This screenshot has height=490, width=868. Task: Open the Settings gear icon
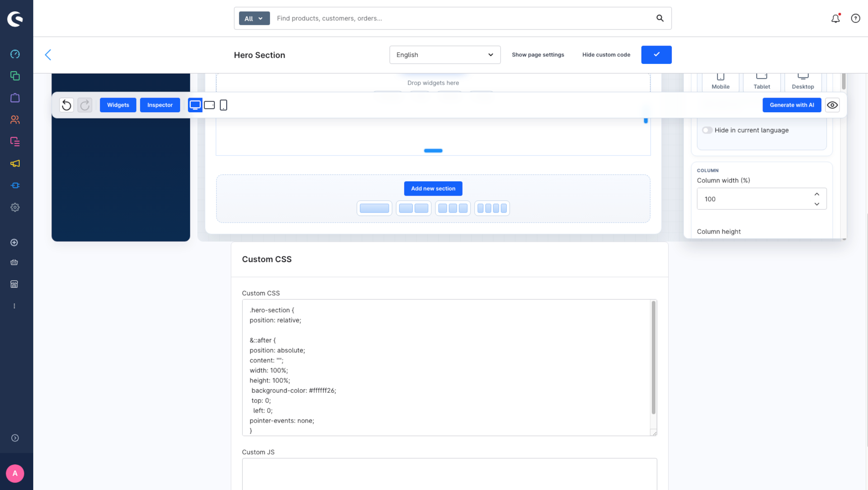click(15, 207)
